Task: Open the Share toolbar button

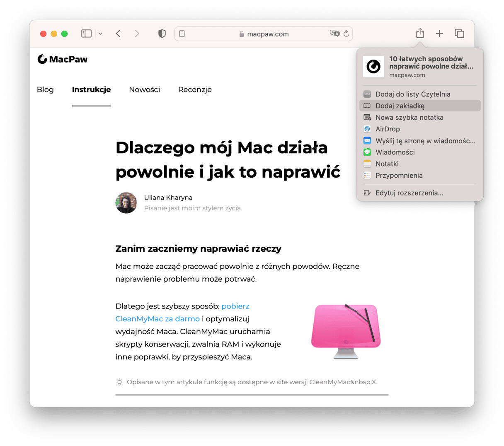Action: coord(420,33)
